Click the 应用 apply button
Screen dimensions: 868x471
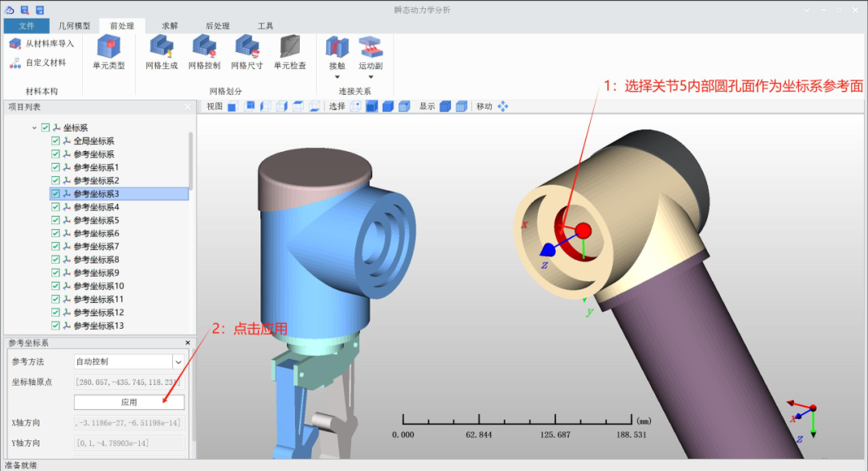[129, 403]
